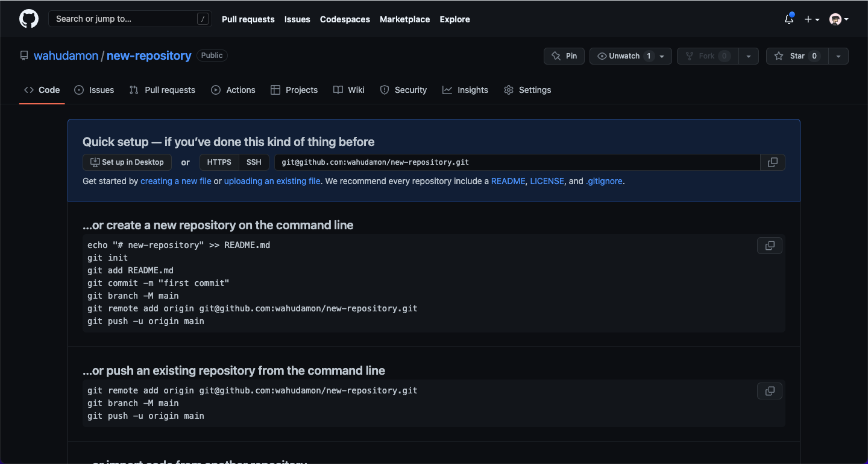Click the push an existing repository heading
The width and height of the screenshot is (868, 464).
tap(234, 370)
